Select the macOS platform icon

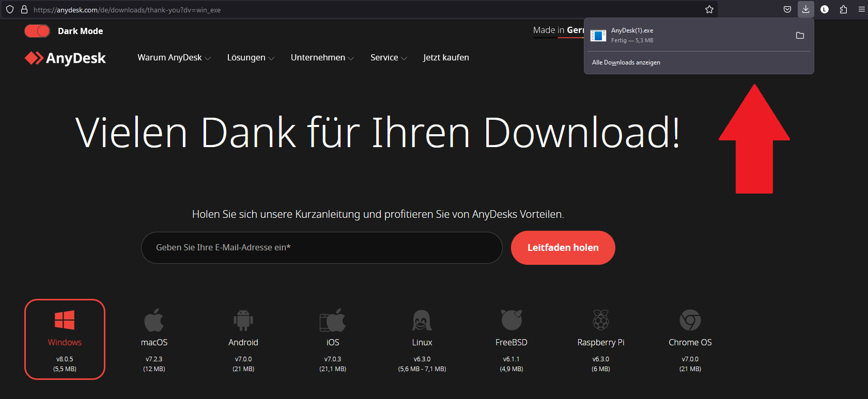pyautogui.click(x=154, y=321)
